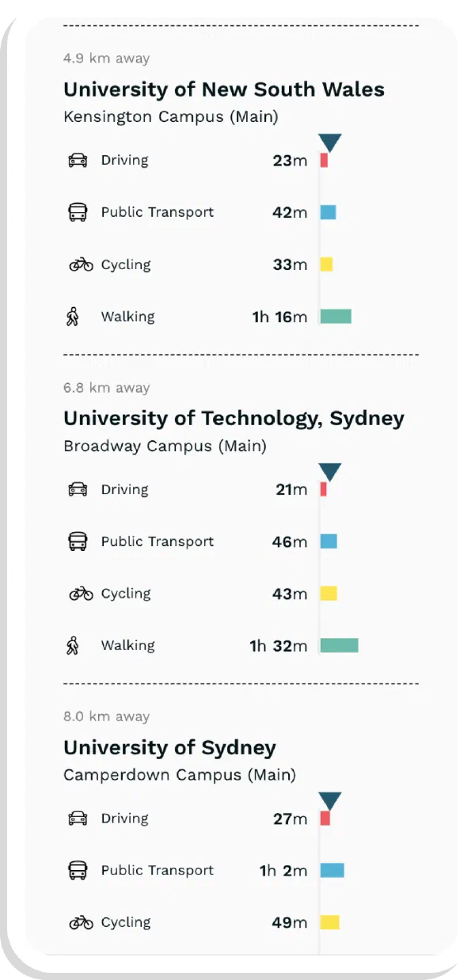The height and width of the screenshot is (980, 475).
Task: Click the green Walking bar for UTS 1h 32m
Action: click(x=339, y=645)
